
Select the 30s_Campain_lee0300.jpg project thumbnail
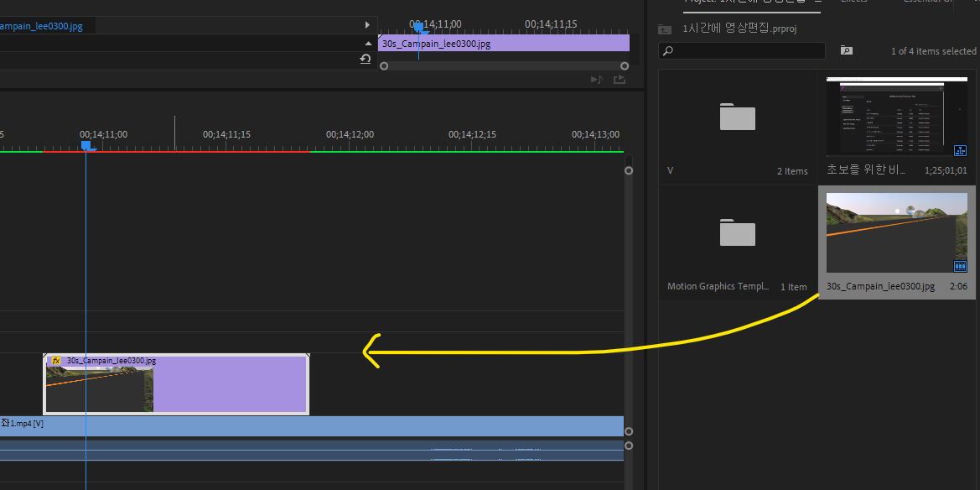coord(897,232)
